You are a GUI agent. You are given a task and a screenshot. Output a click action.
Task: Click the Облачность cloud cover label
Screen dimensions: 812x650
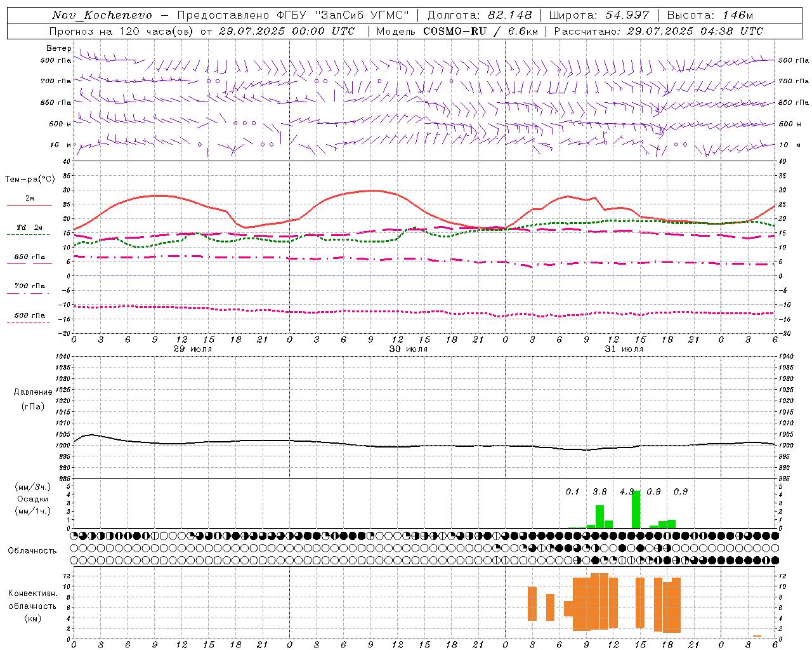pyautogui.click(x=32, y=550)
